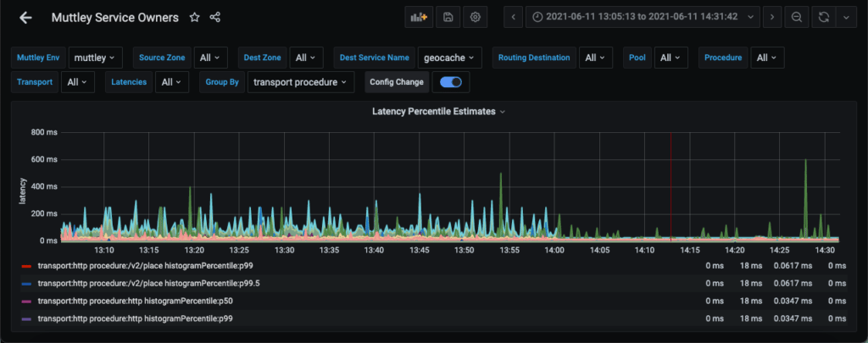The width and height of the screenshot is (868, 343).
Task: Open the Latency Percentile Estimates panel menu
Action: [438, 111]
